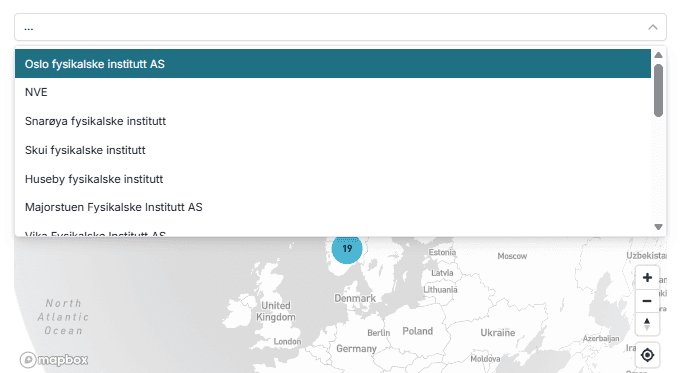Click the Germany label on map
The image size is (681, 373).
[356, 349]
